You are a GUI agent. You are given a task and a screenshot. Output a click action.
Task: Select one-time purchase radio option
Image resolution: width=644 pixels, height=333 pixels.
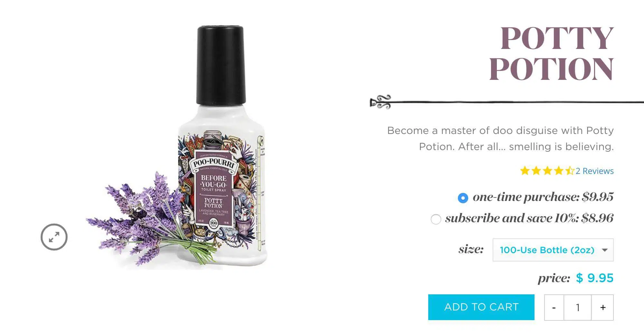pos(463,198)
